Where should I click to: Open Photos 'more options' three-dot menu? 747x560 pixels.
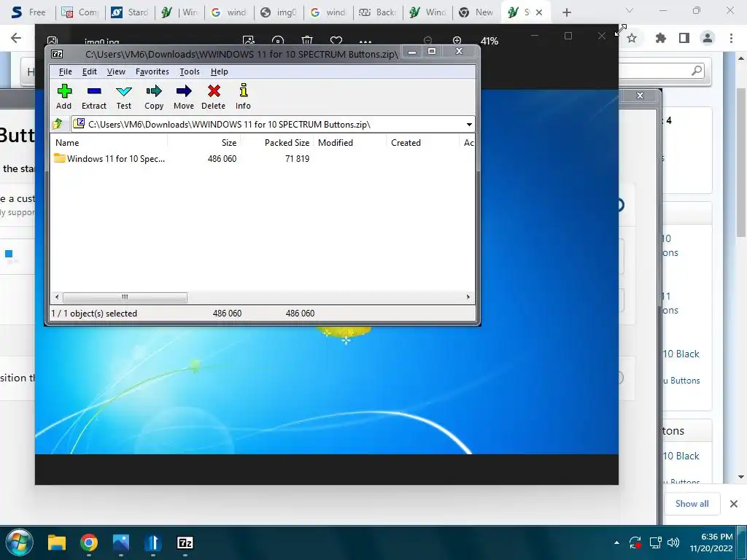pos(365,42)
